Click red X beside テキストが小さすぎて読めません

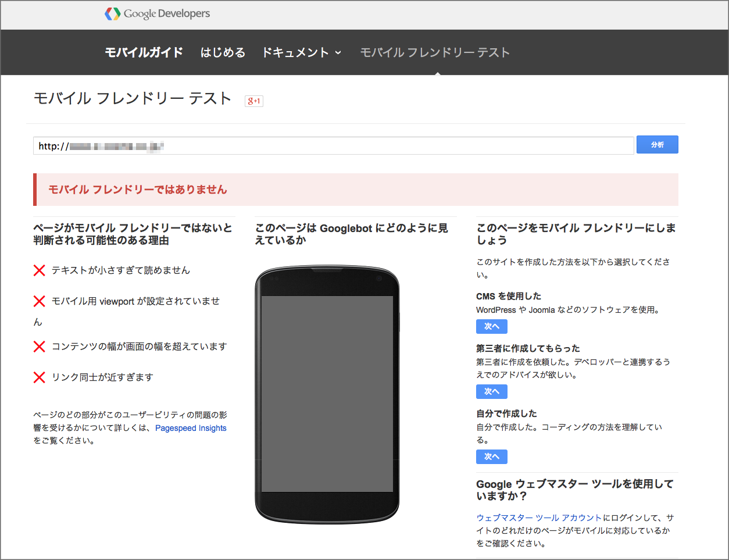point(40,270)
